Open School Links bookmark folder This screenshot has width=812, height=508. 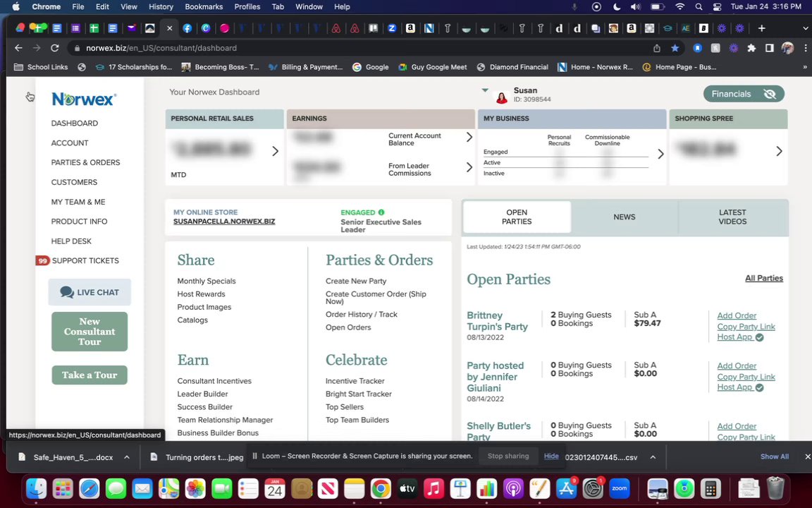point(41,67)
